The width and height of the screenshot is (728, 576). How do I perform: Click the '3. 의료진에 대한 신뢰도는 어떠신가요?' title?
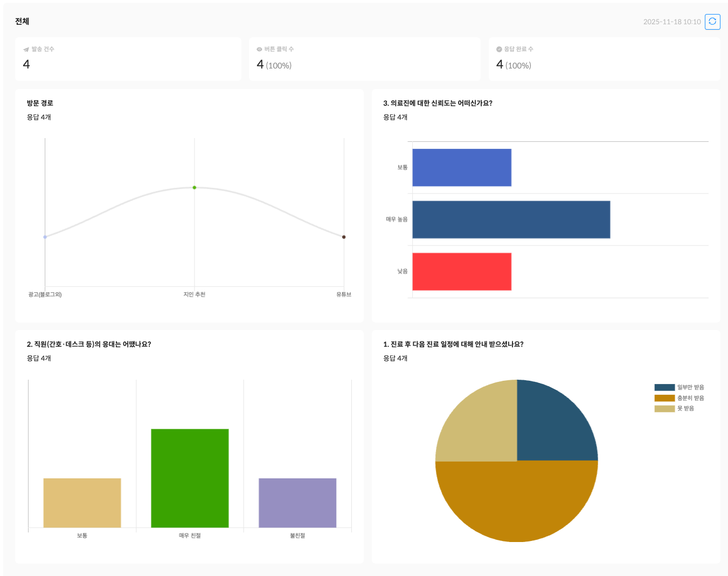tap(438, 103)
